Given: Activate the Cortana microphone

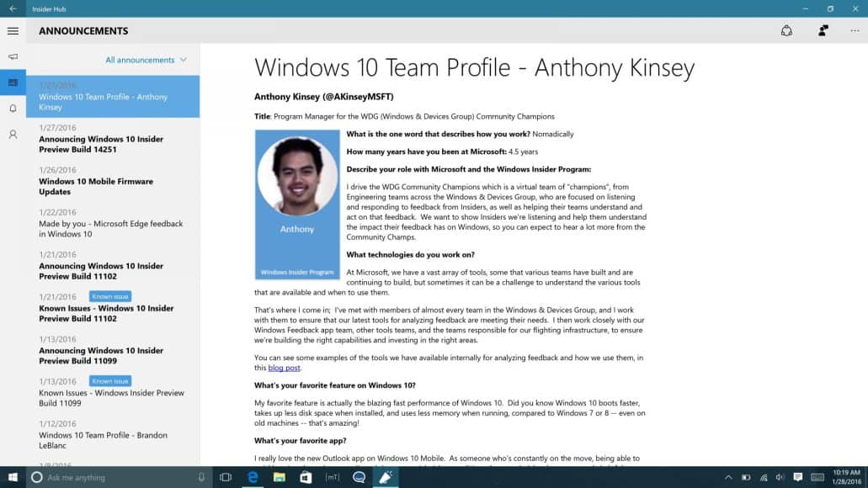Looking at the screenshot, I should click(201, 477).
